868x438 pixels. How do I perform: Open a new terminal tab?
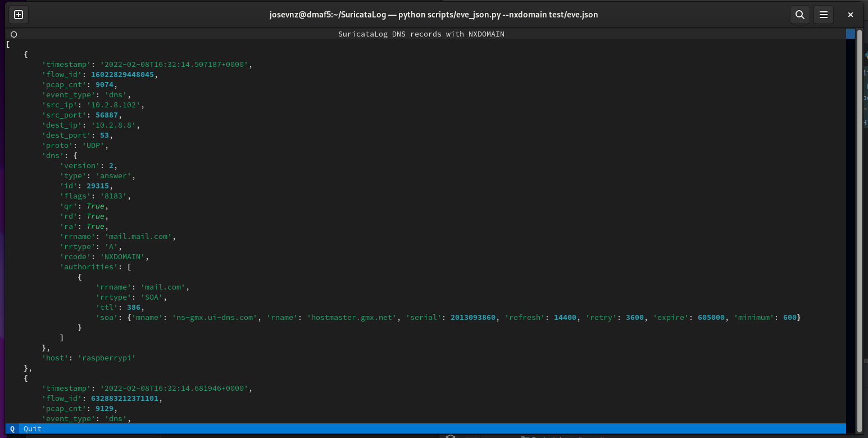tap(19, 15)
